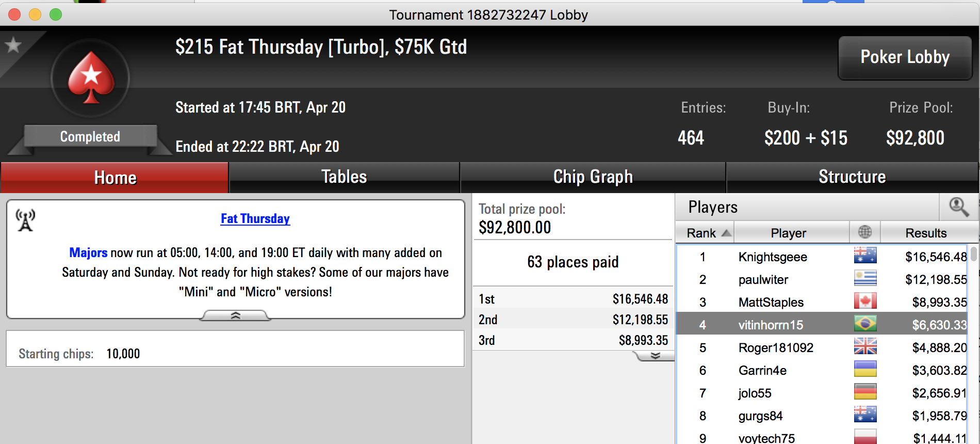This screenshot has height=444, width=980.
Task: Follow the Majors link
Action: 88,252
